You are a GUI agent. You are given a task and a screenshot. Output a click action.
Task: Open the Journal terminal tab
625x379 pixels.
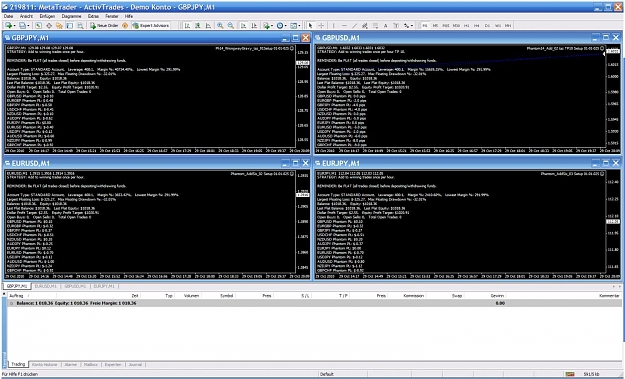(135, 365)
